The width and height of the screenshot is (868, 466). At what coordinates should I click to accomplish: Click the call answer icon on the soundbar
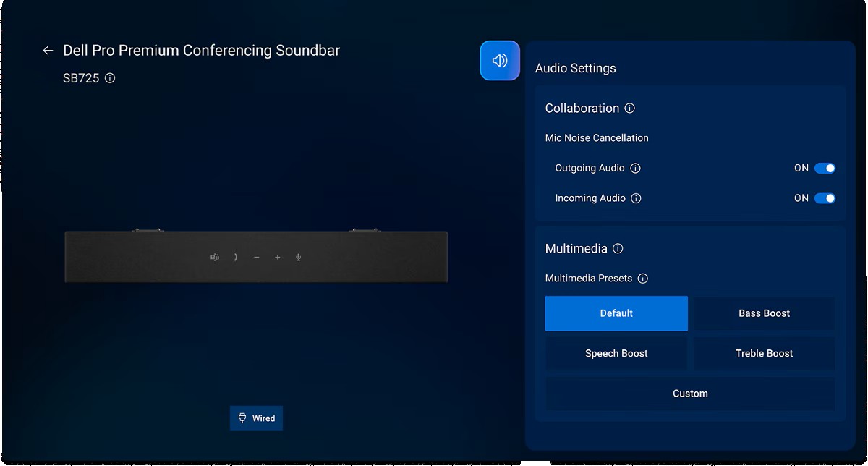[x=235, y=256]
